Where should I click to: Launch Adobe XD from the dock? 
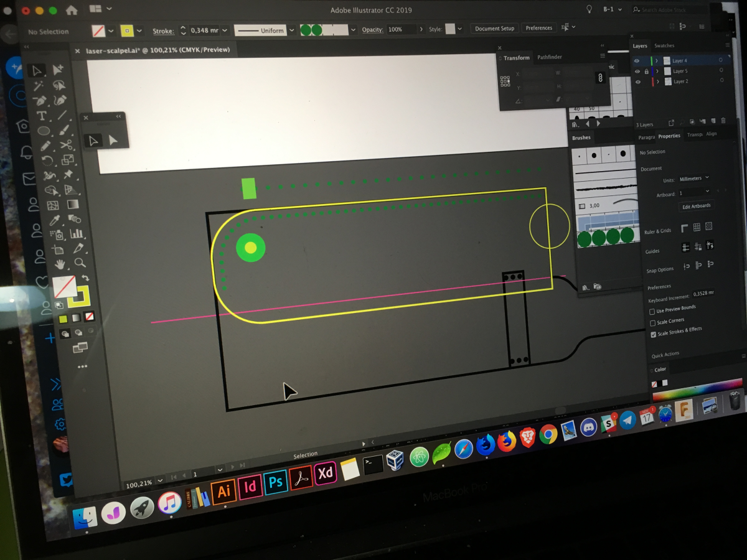pyautogui.click(x=325, y=474)
